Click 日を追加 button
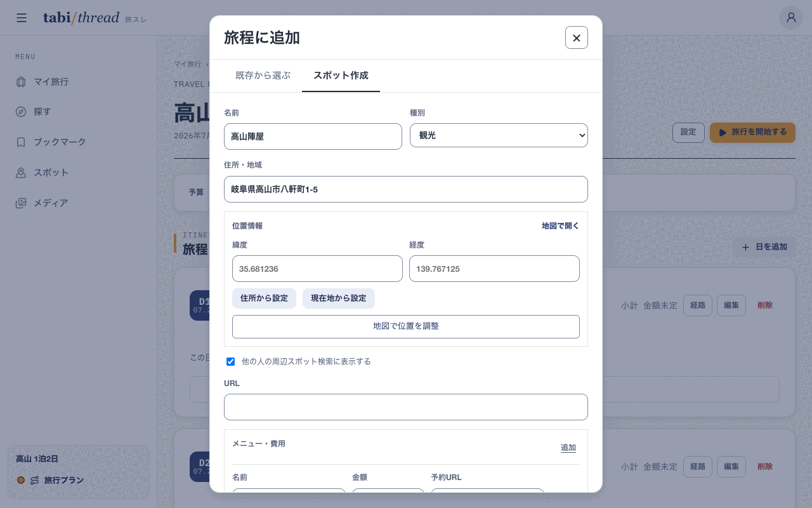The height and width of the screenshot is (508, 812). [x=764, y=247]
